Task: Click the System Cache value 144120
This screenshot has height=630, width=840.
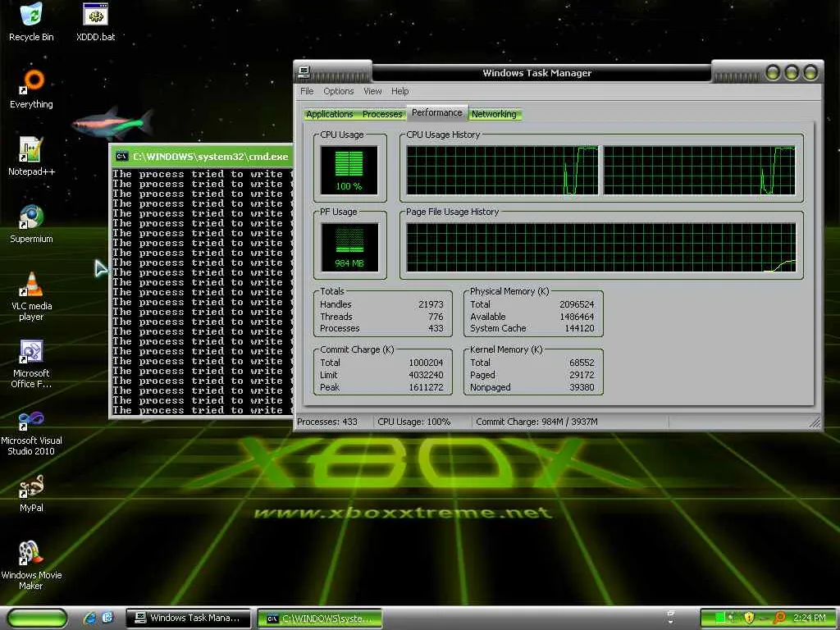Action: tap(579, 328)
